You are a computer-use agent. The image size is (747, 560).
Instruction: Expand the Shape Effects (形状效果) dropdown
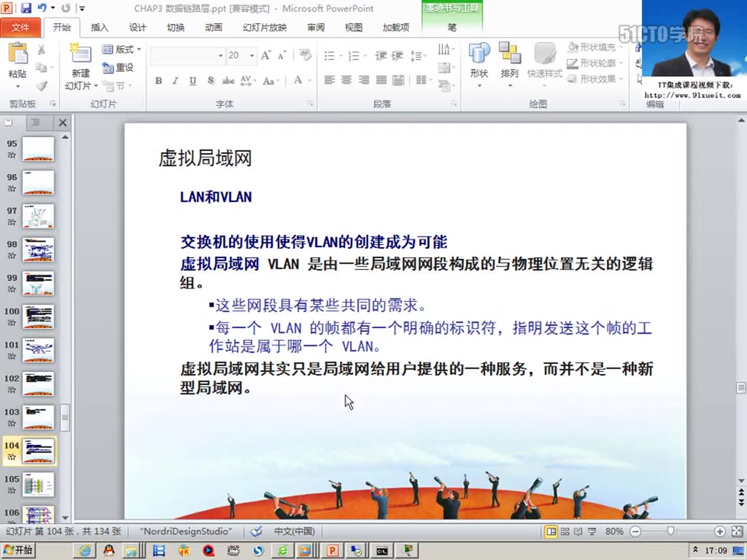tap(621, 79)
